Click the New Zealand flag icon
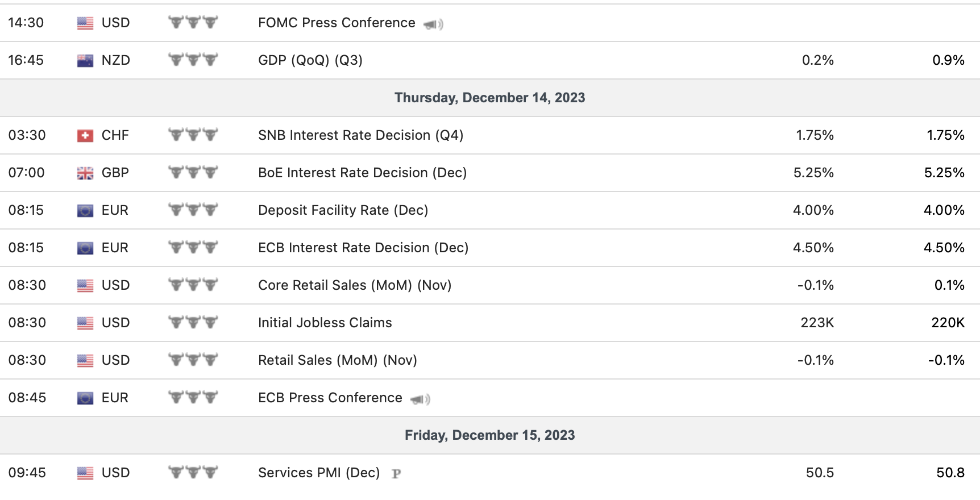Image resolution: width=980 pixels, height=500 pixels. tap(85, 61)
